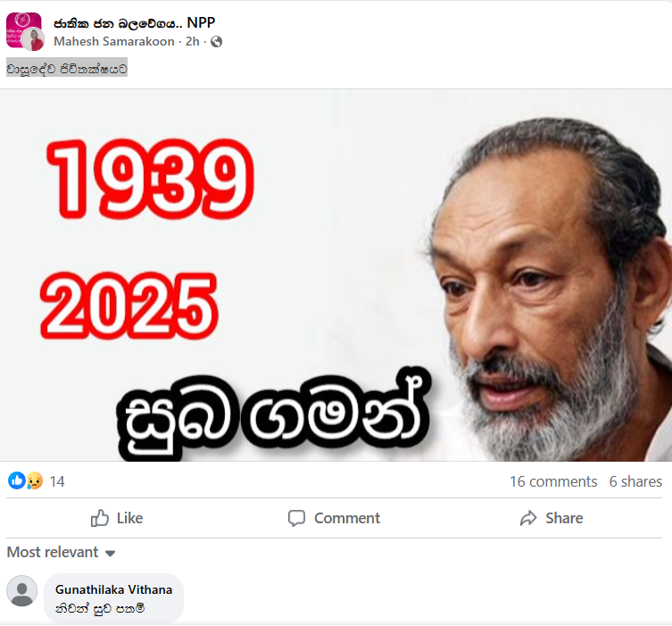The height and width of the screenshot is (626, 672).
Task: View the 16 comments
Action: click(553, 481)
